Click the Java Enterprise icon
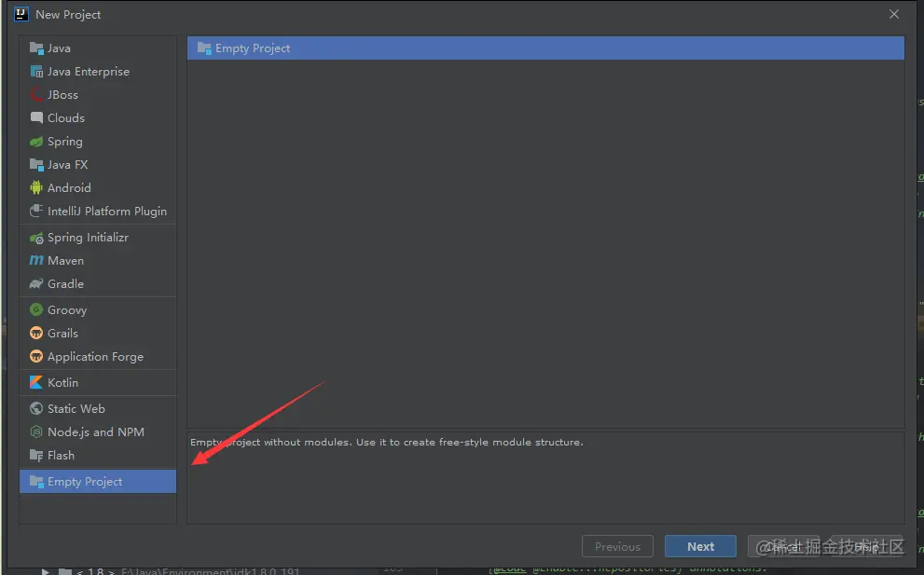924x575 pixels. (x=36, y=72)
